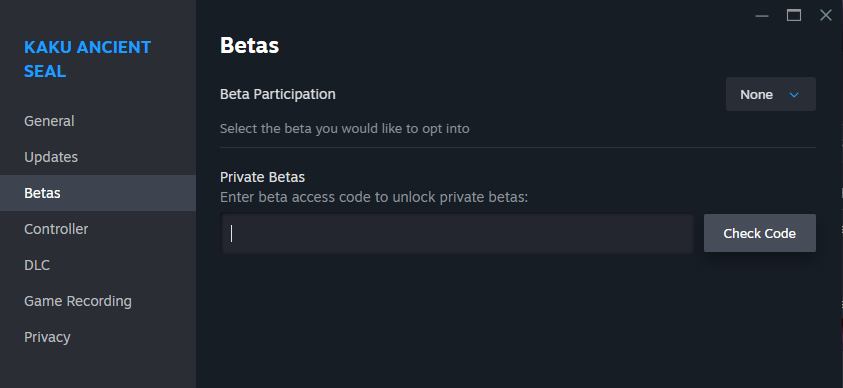Click the 'Select the beta' description text
This screenshot has height=388, width=843.
[345, 129]
